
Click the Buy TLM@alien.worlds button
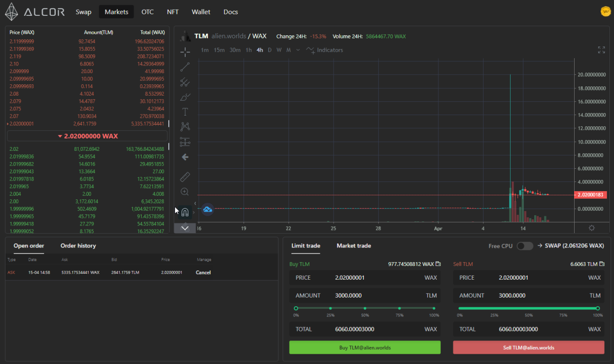[365, 348]
